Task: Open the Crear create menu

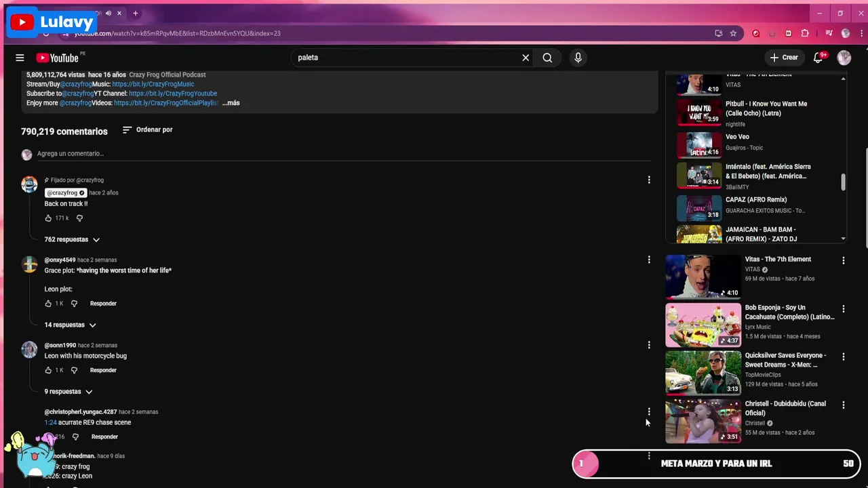Action: pos(784,58)
